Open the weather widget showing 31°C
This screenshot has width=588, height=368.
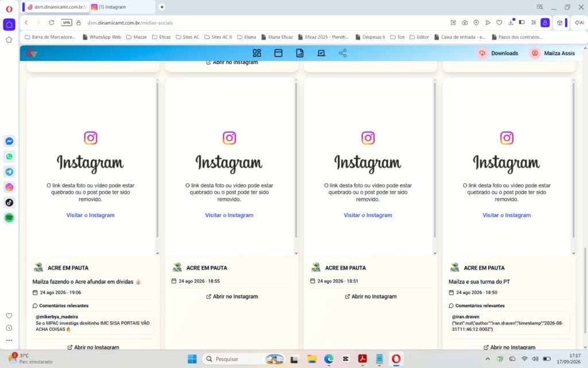(x=31, y=359)
